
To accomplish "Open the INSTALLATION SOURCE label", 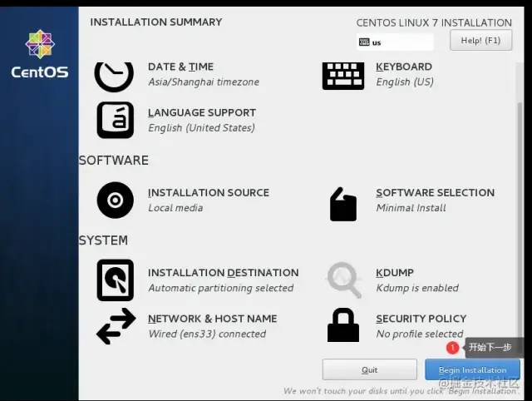I will 209,192.
